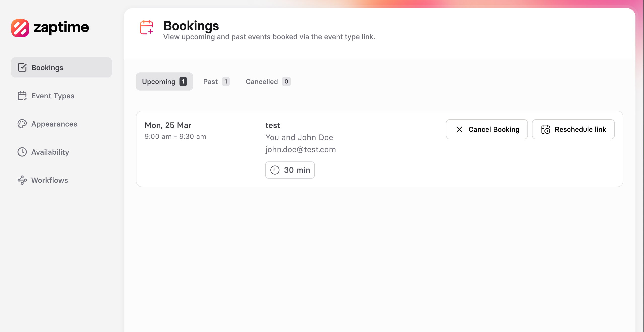This screenshot has height=332, width=644.
Task: Click the Event Types calendar icon
Action: (x=22, y=96)
